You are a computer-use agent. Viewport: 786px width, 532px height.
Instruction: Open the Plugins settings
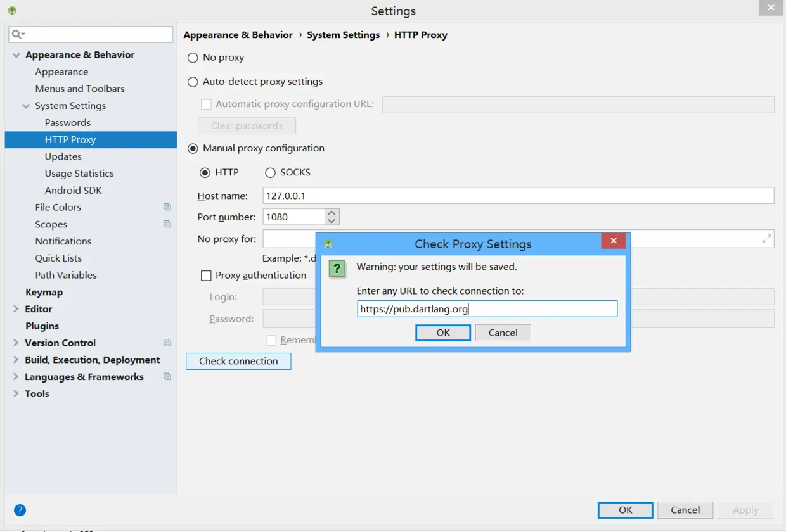tap(42, 326)
